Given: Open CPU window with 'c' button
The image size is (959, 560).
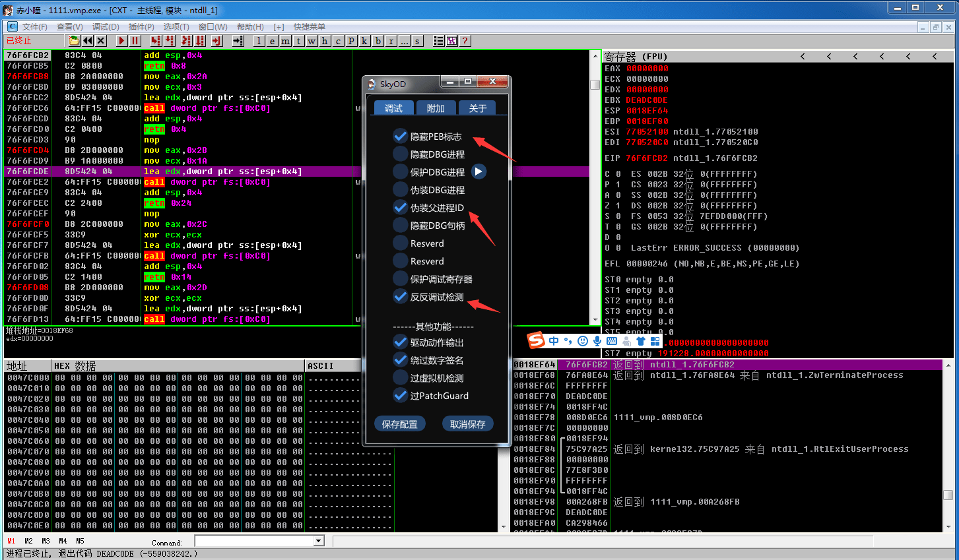Looking at the screenshot, I should point(338,41).
